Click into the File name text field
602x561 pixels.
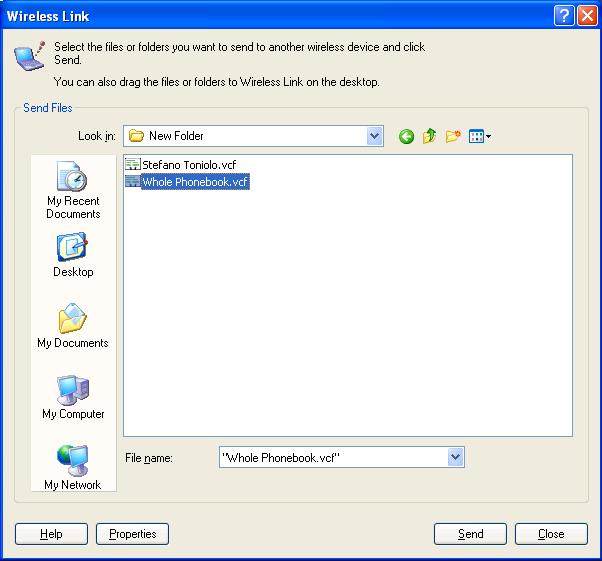(x=330, y=457)
